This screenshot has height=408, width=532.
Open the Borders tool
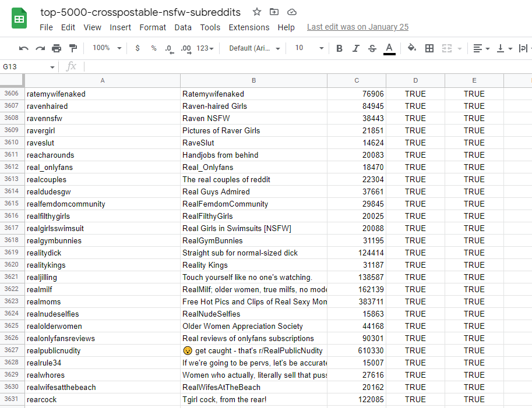click(429, 48)
